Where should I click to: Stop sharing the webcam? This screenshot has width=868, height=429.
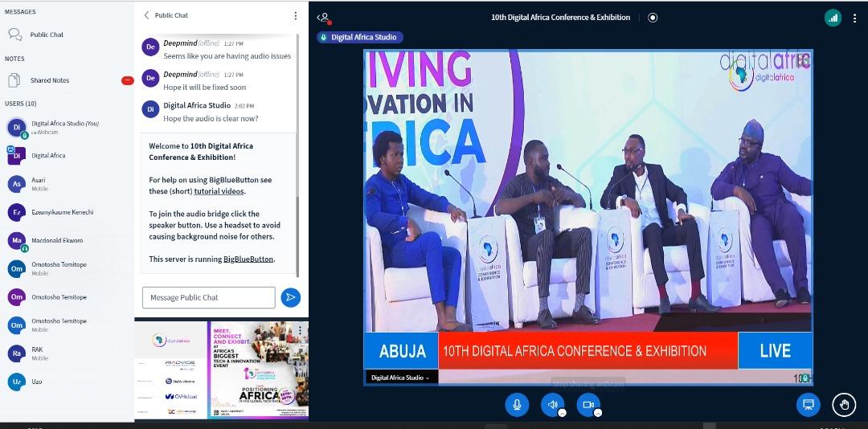[x=588, y=405]
